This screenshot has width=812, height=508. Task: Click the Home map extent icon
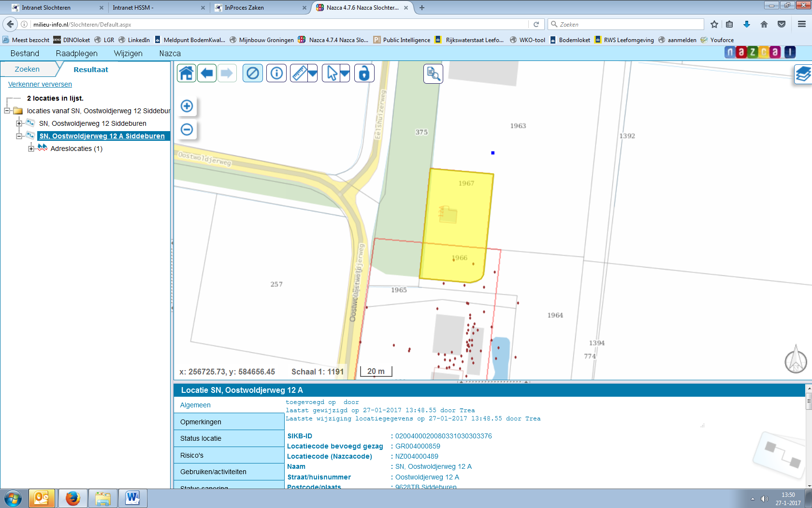(x=187, y=73)
